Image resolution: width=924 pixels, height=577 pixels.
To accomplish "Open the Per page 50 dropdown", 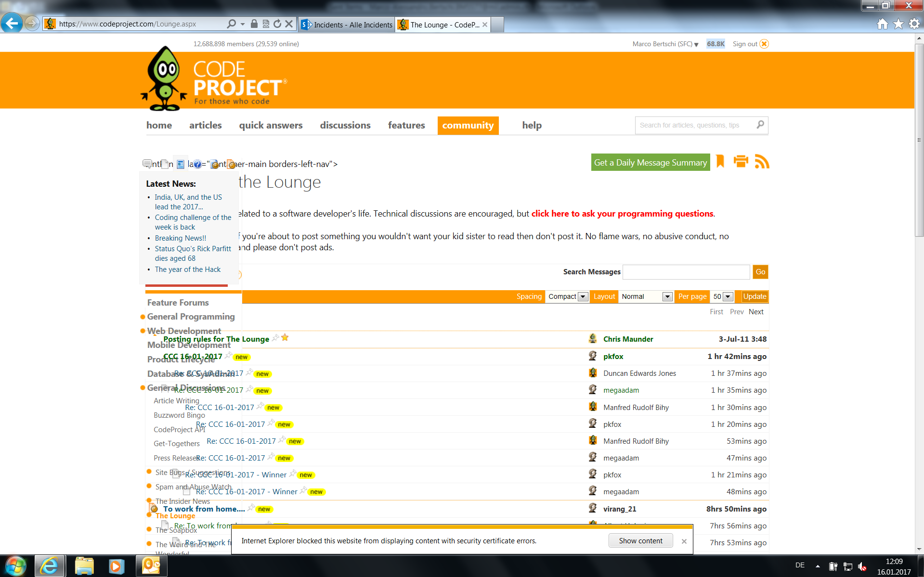I will (722, 296).
